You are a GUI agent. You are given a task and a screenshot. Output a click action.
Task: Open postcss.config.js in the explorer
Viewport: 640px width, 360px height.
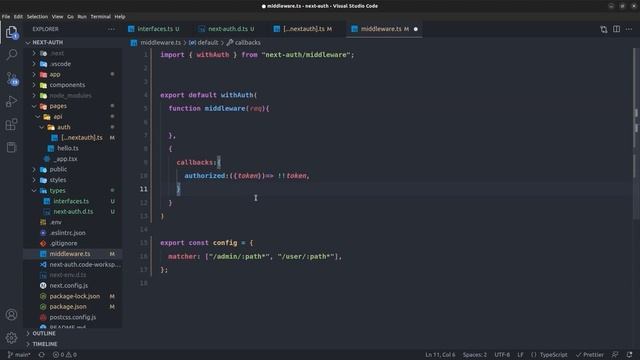click(x=73, y=317)
